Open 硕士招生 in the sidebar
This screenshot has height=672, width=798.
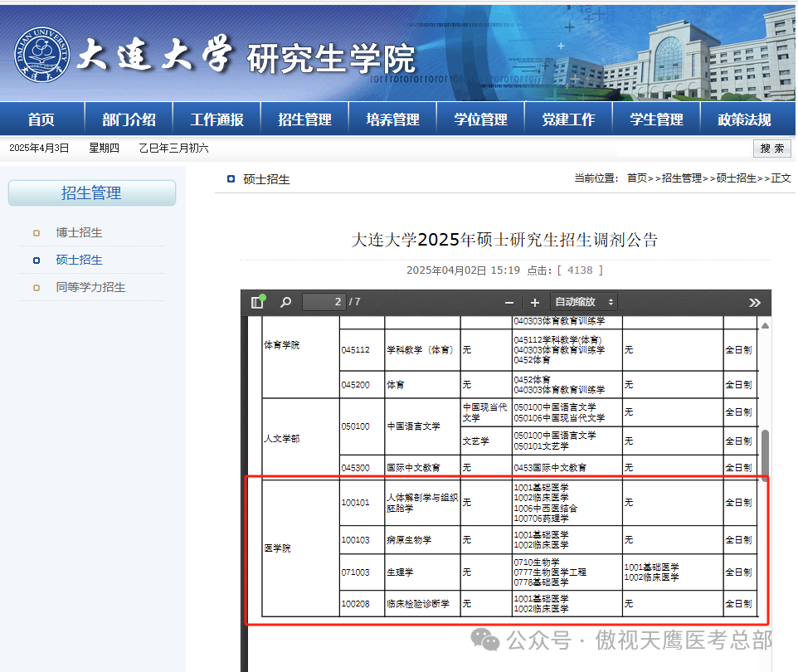(x=79, y=261)
